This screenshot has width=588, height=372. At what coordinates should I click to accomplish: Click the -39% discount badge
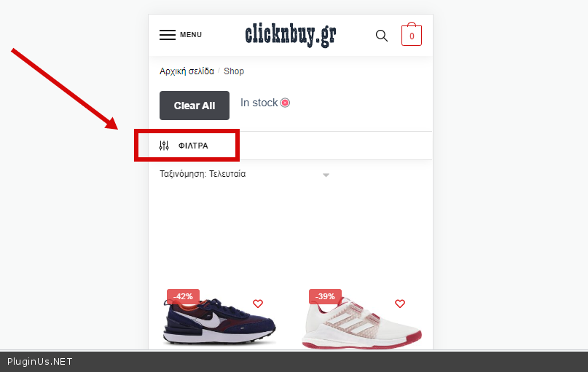[325, 296]
